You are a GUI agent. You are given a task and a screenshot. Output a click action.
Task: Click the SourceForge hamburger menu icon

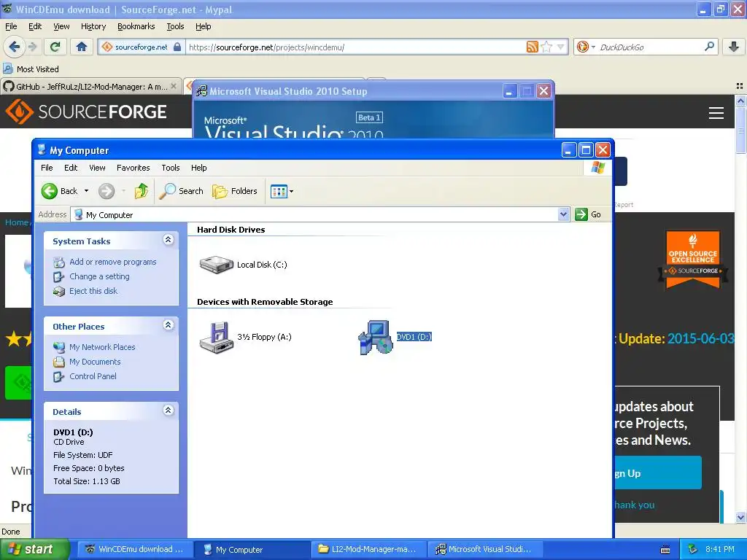click(x=716, y=113)
